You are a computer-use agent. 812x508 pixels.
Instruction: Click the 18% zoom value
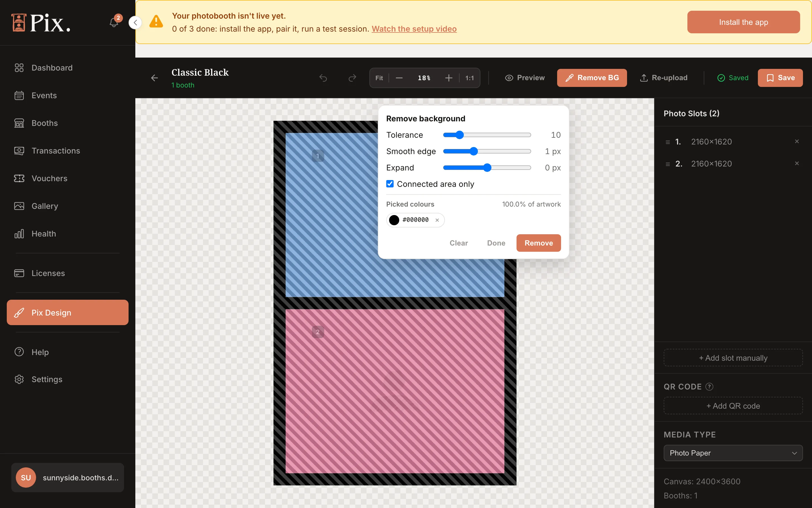click(x=424, y=78)
